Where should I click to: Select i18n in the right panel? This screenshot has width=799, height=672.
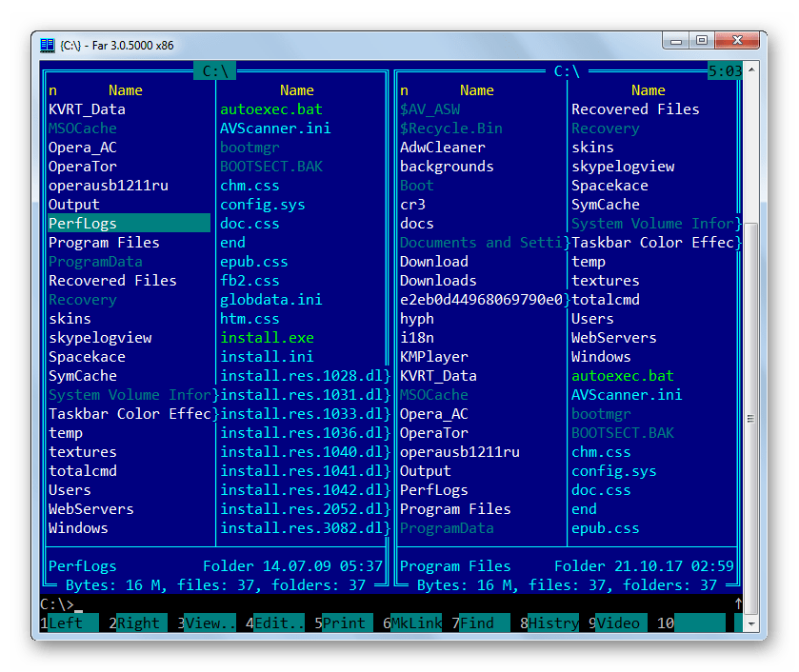[417, 337]
